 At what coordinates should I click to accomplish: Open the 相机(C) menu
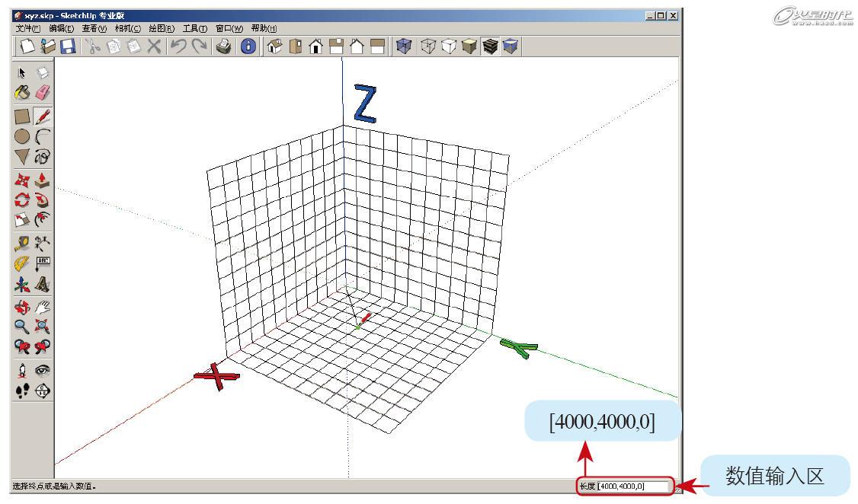(127, 28)
